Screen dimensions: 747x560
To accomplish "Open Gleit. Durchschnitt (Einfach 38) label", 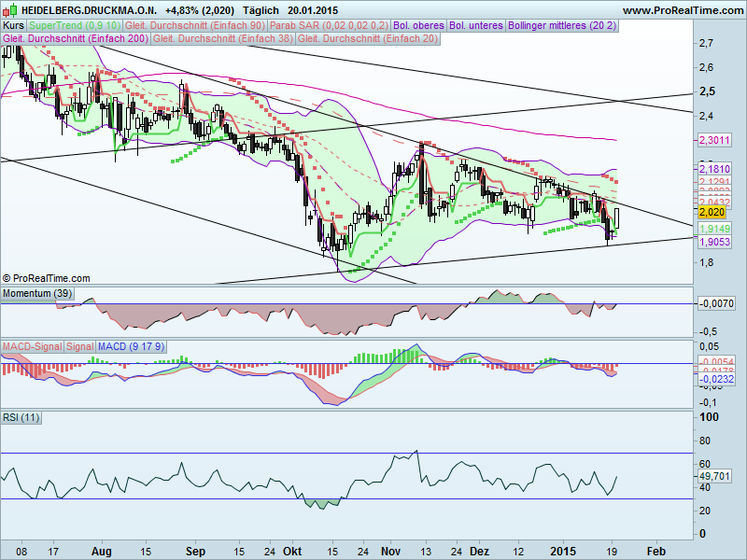I will pyautogui.click(x=223, y=38).
